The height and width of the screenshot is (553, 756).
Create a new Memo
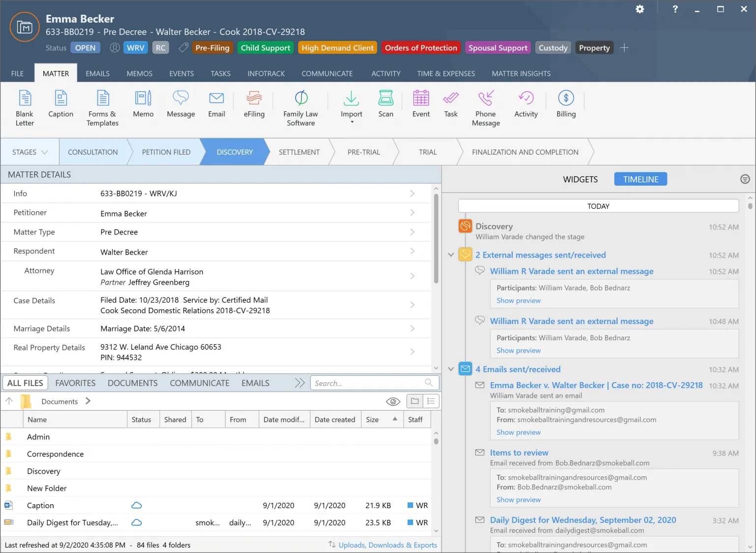(x=143, y=104)
